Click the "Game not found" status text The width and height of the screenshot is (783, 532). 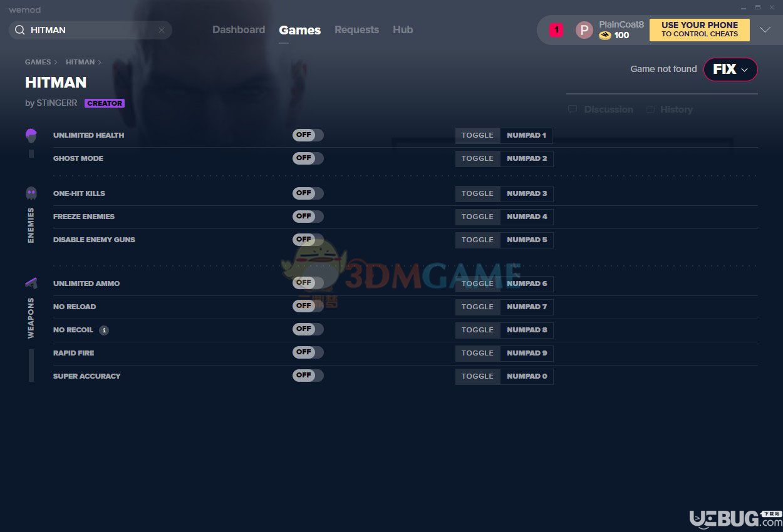663,69
